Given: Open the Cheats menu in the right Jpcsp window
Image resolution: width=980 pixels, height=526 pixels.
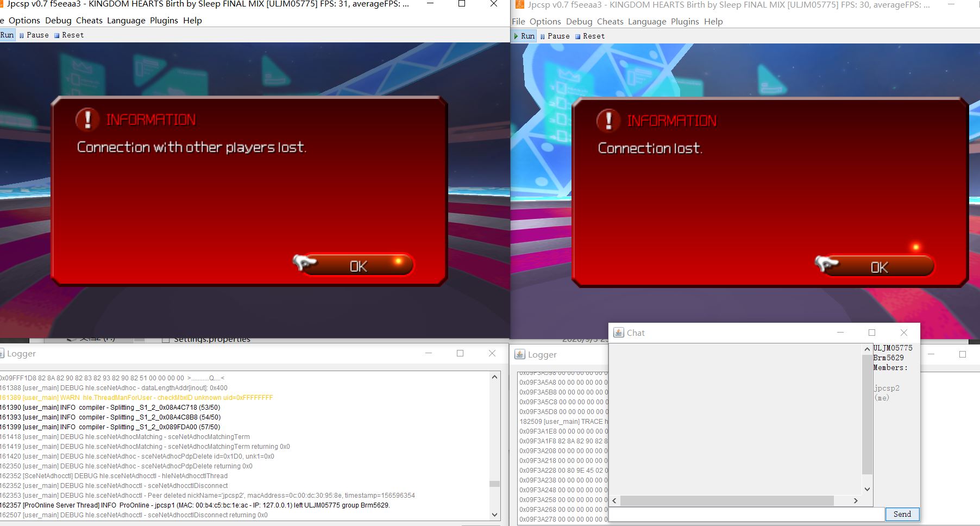Looking at the screenshot, I should [610, 21].
